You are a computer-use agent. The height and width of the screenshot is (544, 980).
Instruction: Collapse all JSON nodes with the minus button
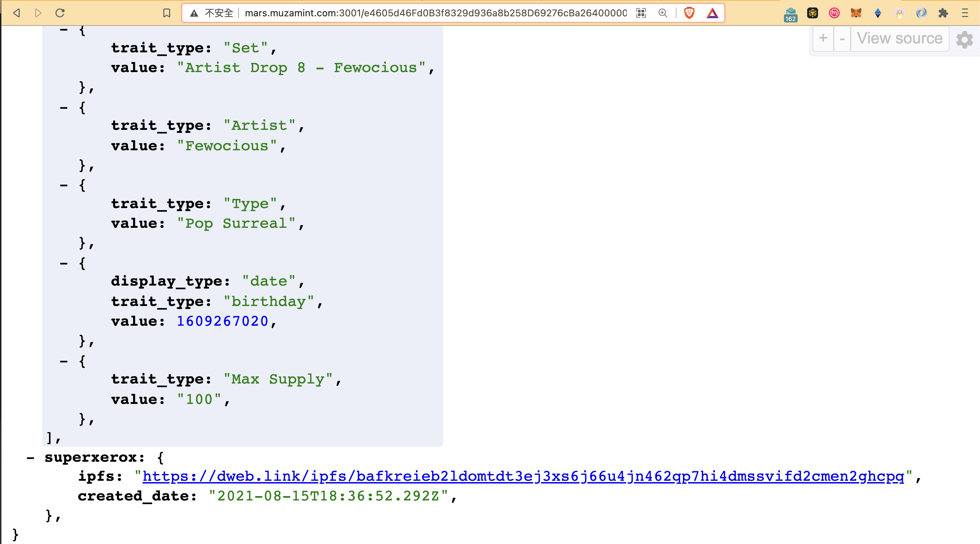[842, 38]
